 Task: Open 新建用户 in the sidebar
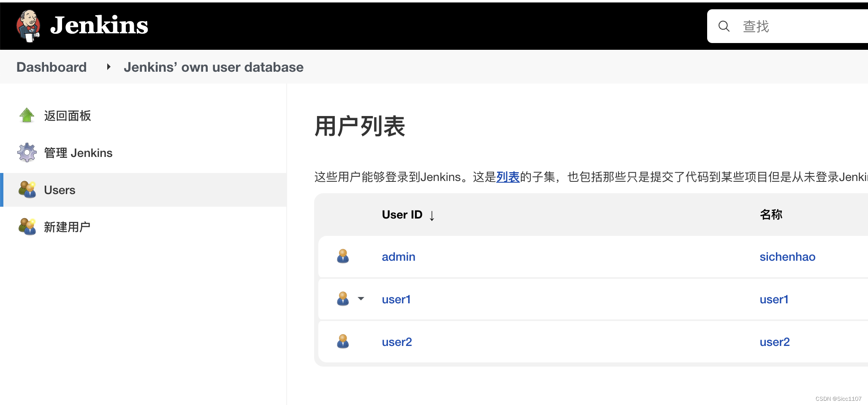67,227
